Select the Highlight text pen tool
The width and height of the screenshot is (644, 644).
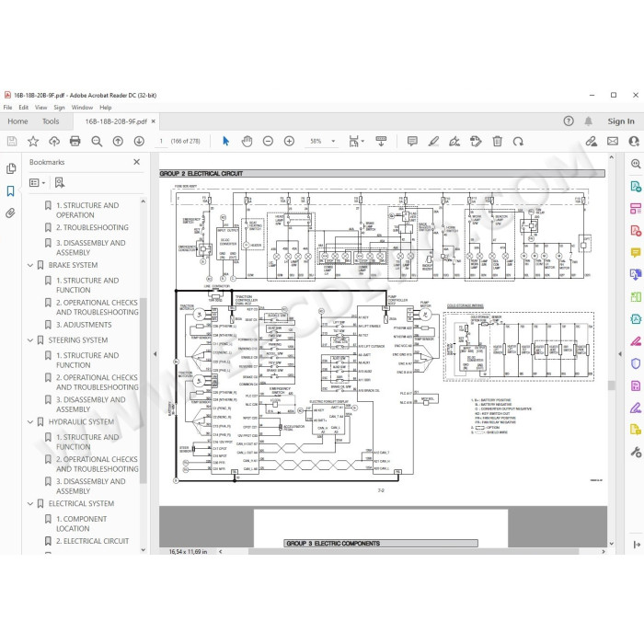click(x=433, y=142)
